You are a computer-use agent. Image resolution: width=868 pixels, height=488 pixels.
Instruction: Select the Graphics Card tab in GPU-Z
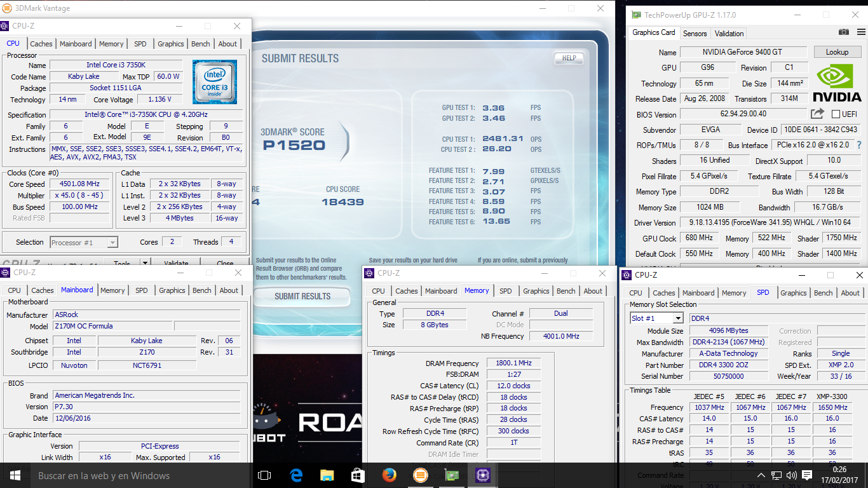[x=654, y=32]
